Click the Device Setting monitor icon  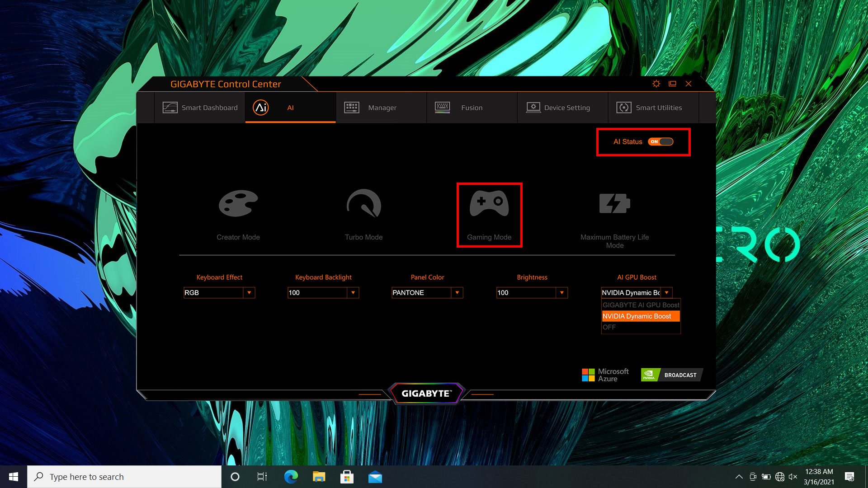click(x=533, y=108)
